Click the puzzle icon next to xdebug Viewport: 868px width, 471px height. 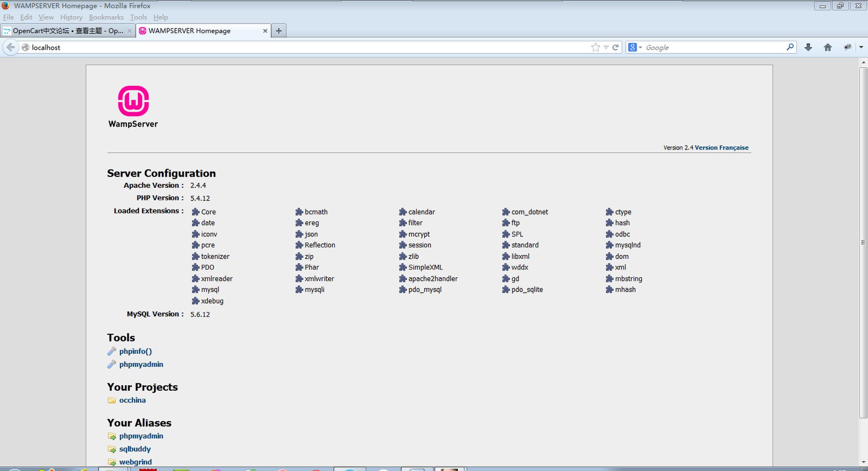tap(195, 301)
